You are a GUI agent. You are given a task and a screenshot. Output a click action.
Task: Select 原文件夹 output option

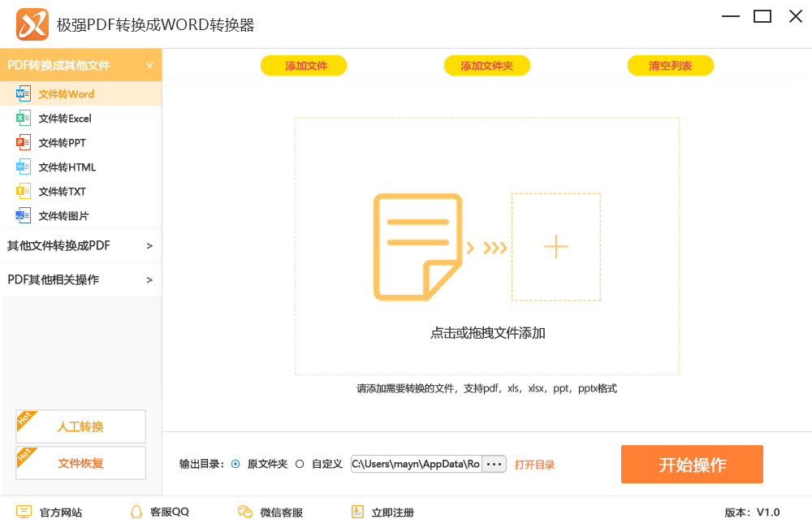tap(235, 464)
